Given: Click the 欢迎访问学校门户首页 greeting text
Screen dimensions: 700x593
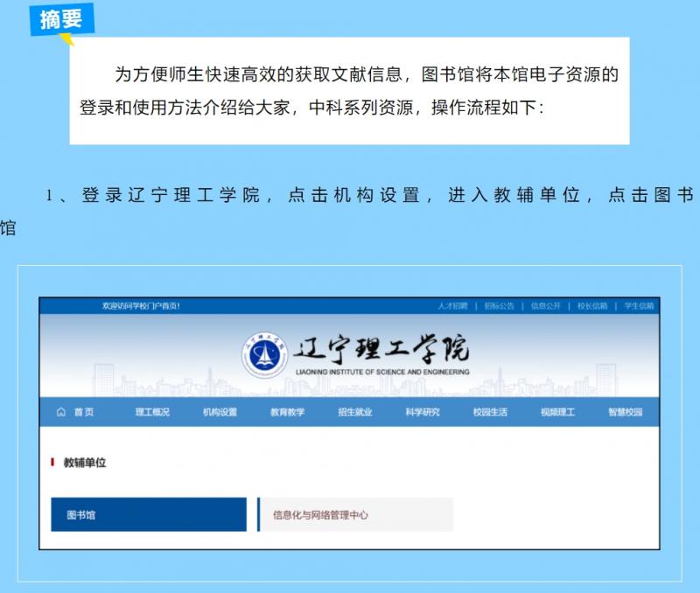Looking at the screenshot, I should 141,305.
